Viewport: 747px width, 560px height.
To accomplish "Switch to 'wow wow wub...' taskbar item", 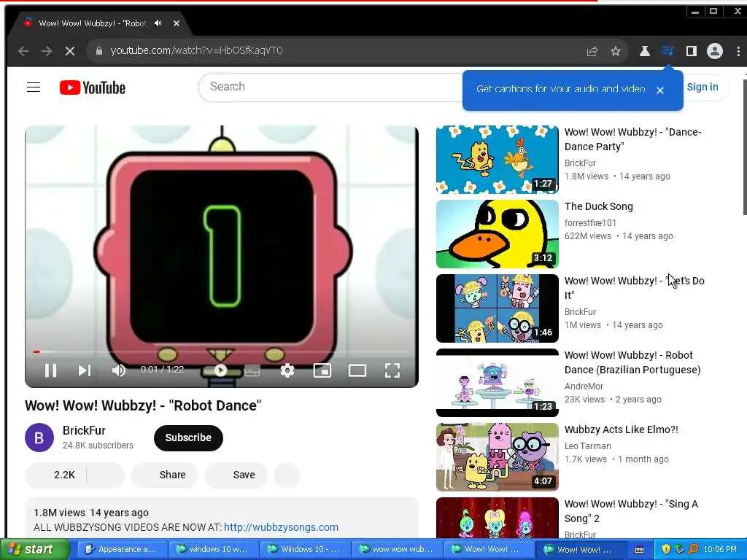I will coord(395,550).
